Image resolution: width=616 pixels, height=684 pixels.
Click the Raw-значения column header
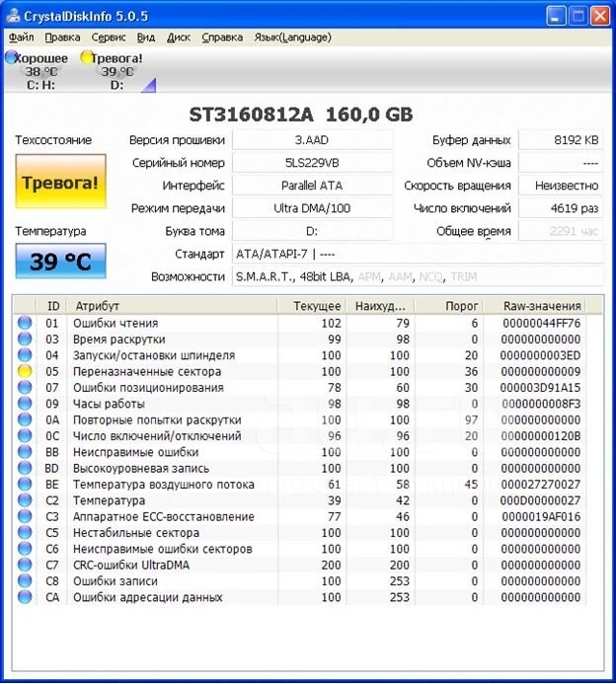[x=535, y=306]
